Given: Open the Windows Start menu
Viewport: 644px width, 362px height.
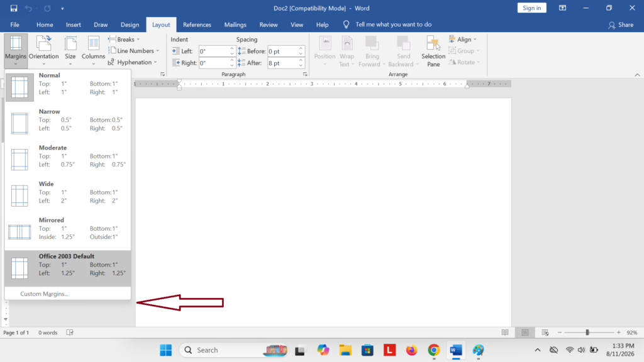Looking at the screenshot, I should pyautogui.click(x=166, y=350).
